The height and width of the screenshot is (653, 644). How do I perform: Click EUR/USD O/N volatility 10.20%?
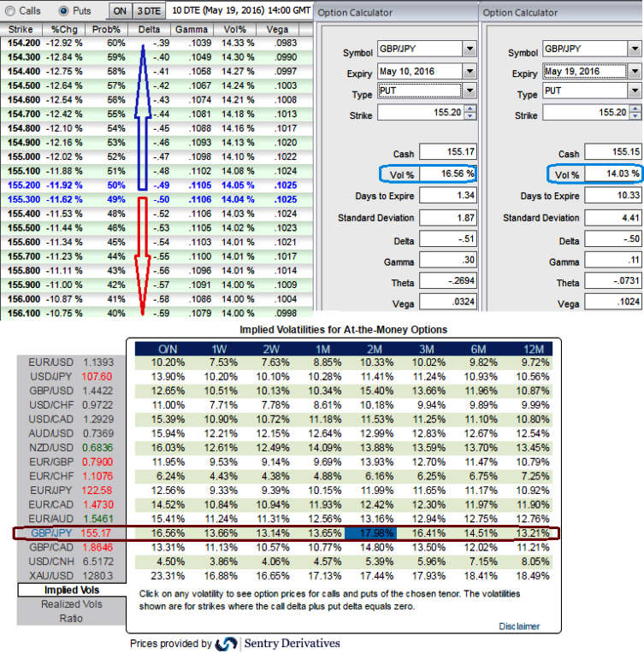point(168,362)
